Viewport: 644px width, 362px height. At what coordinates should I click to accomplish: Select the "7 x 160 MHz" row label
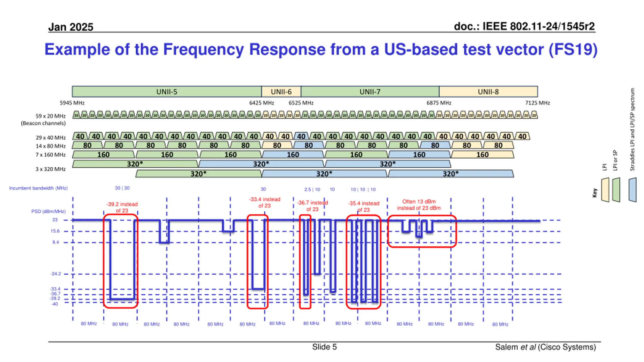pyautogui.click(x=51, y=155)
